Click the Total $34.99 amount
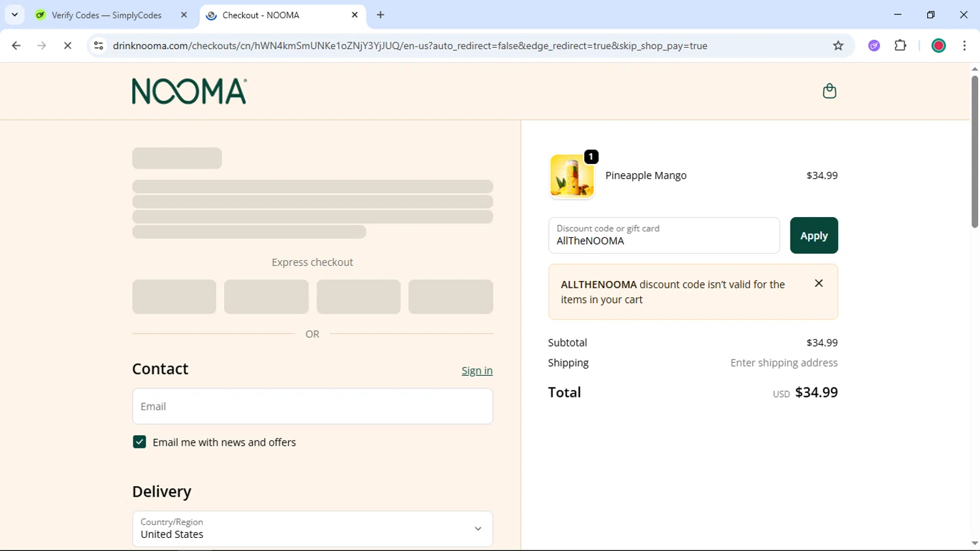Screen dimensions: 980x551 (x=816, y=392)
